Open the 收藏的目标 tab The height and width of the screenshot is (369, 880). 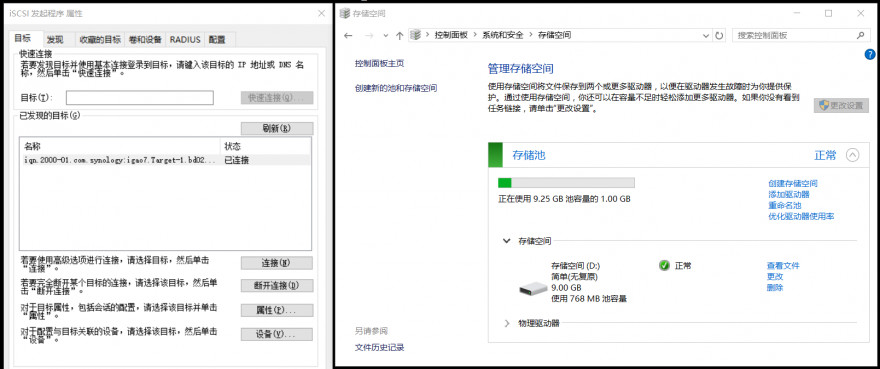coord(100,40)
